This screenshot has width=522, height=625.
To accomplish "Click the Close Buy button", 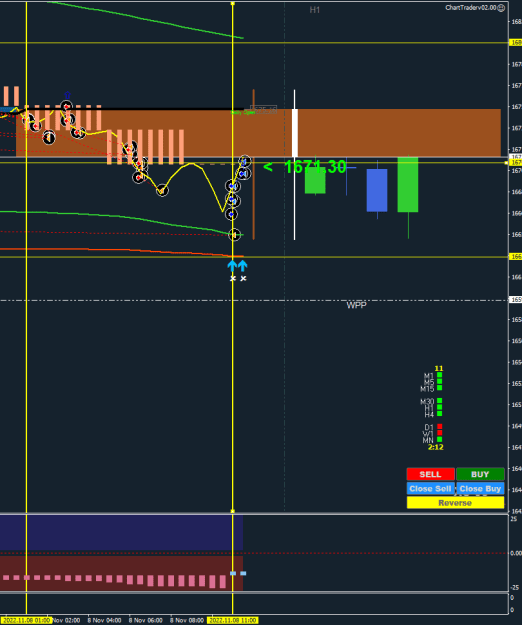I will pyautogui.click(x=480, y=489).
